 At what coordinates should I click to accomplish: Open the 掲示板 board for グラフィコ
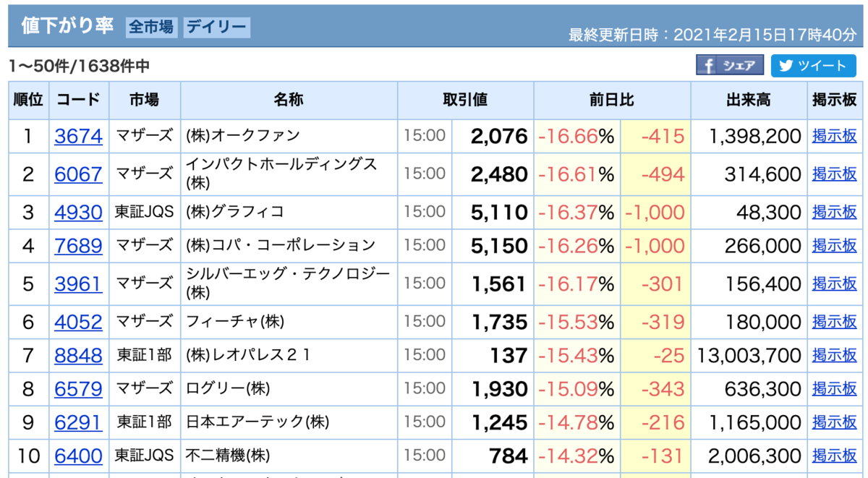click(835, 212)
